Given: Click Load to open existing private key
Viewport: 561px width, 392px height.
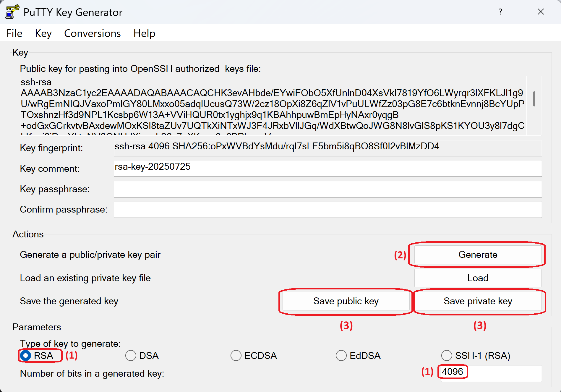Looking at the screenshot, I should click(x=477, y=278).
